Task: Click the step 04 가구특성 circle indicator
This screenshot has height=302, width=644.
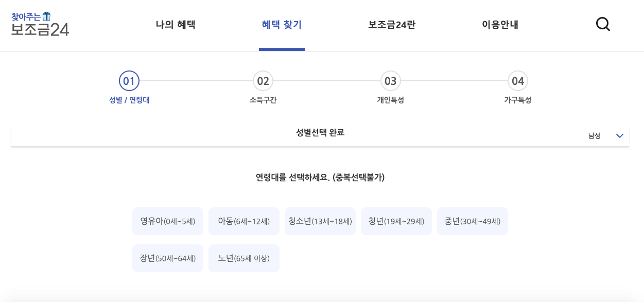Action: coord(518,81)
